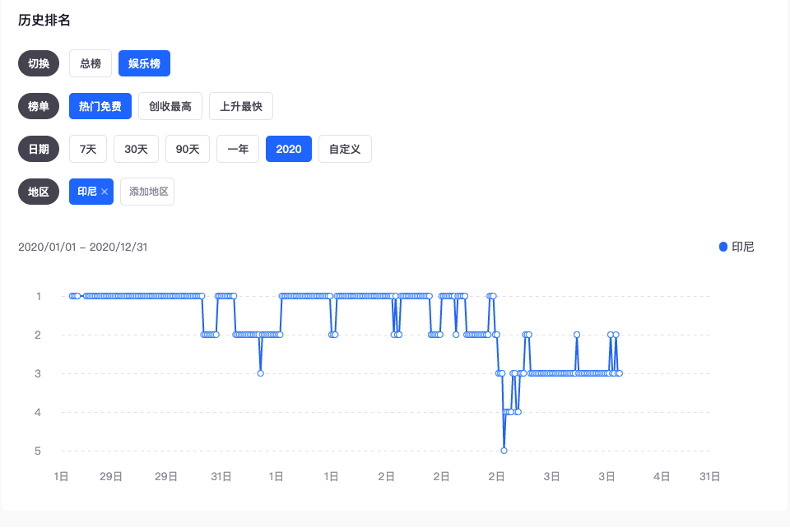Open 添加地区 to add a region
The width and height of the screenshot is (790, 532).
(x=146, y=191)
